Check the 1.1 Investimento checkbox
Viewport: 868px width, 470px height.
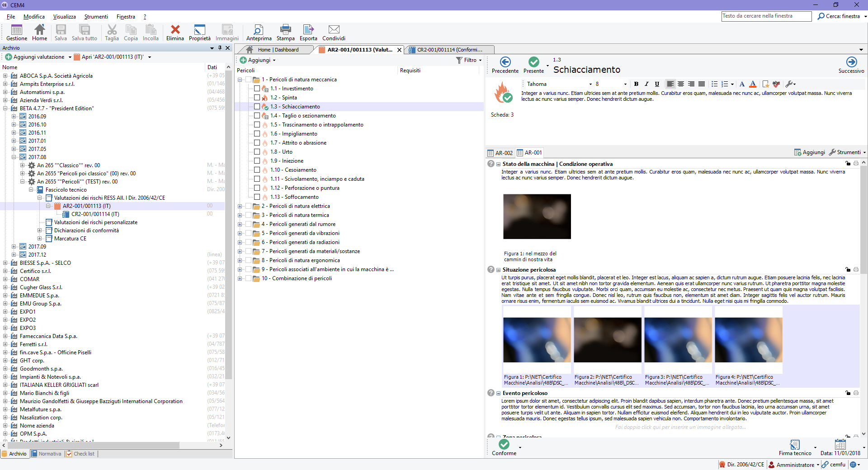pos(257,89)
